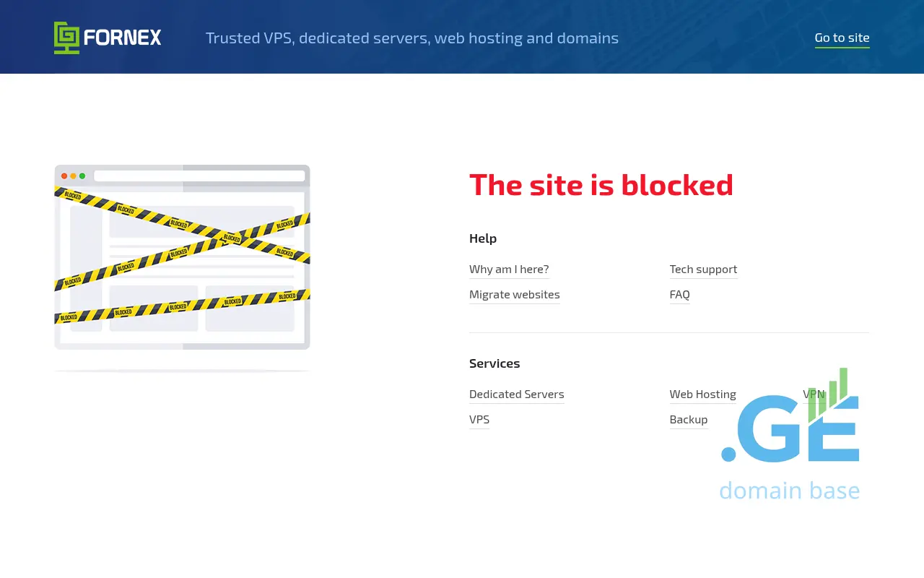Image resolution: width=924 pixels, height=578 pixels.
Task: Open the Tech support link
Action: pos(703,269)
